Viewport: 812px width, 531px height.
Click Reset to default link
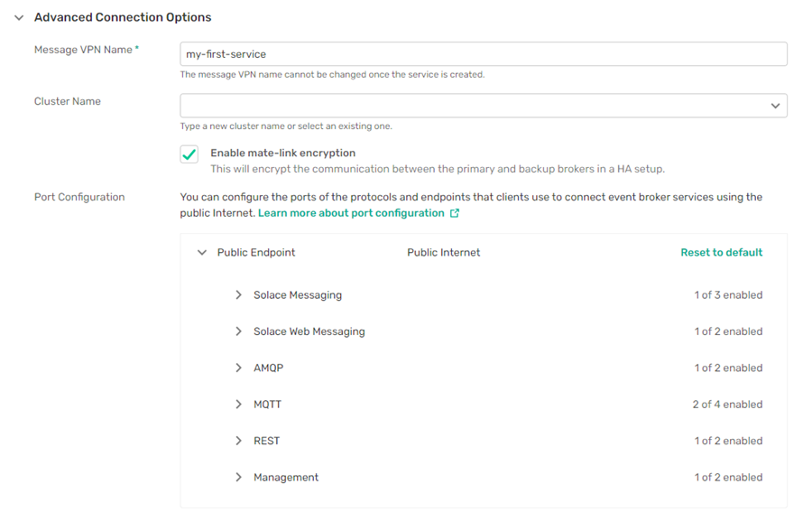coord(721,253)
